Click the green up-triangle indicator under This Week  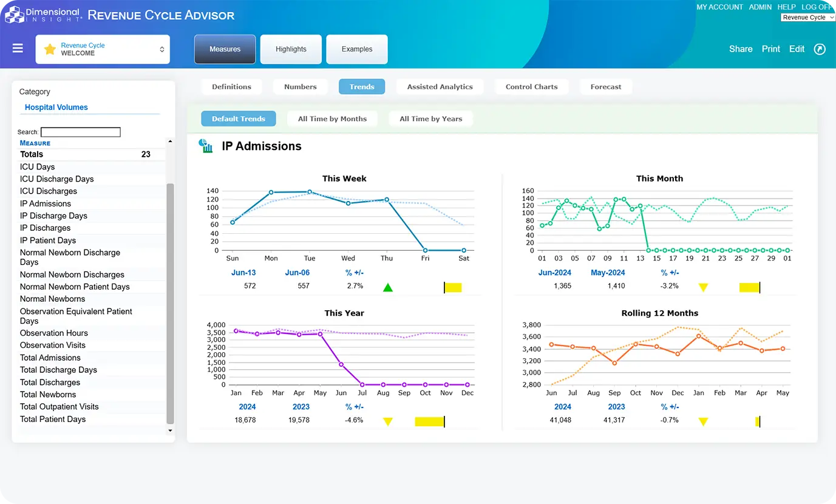tap(388, 287)
